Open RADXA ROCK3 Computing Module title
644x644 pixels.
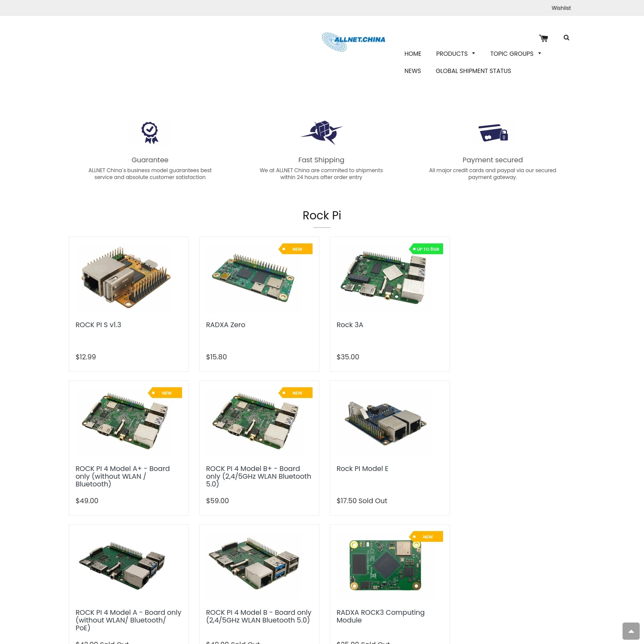[380, 616]
